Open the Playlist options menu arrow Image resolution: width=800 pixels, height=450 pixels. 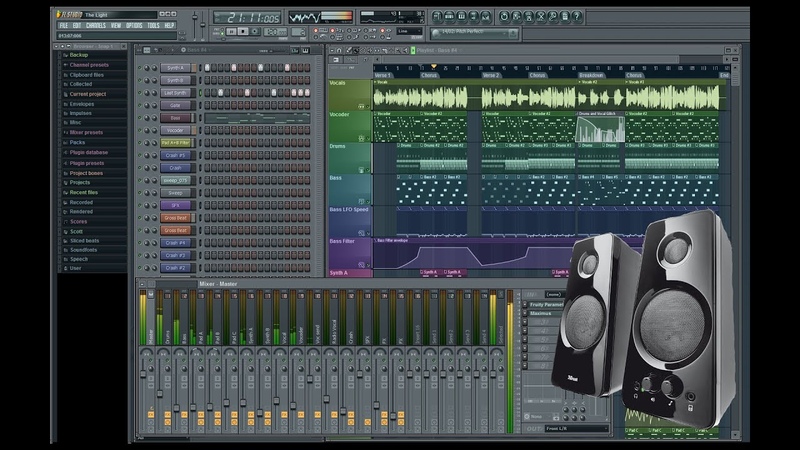[x=331, y=50]
